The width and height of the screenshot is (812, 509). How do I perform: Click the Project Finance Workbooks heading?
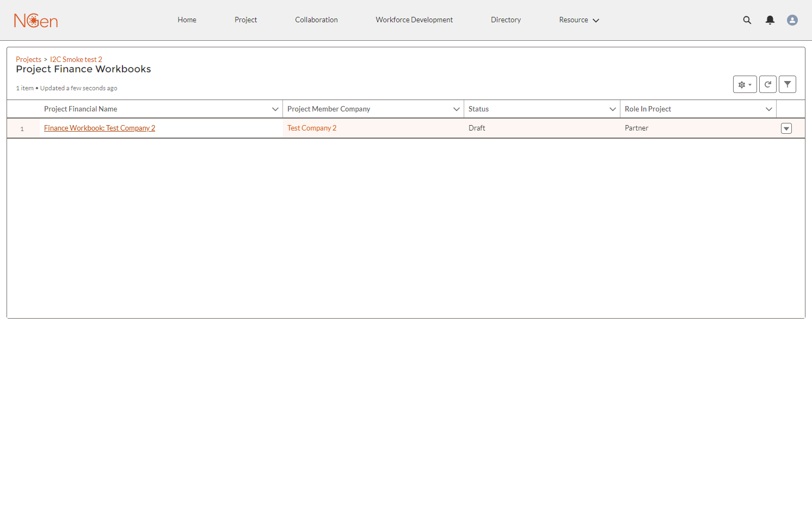(x=83, y=69)
